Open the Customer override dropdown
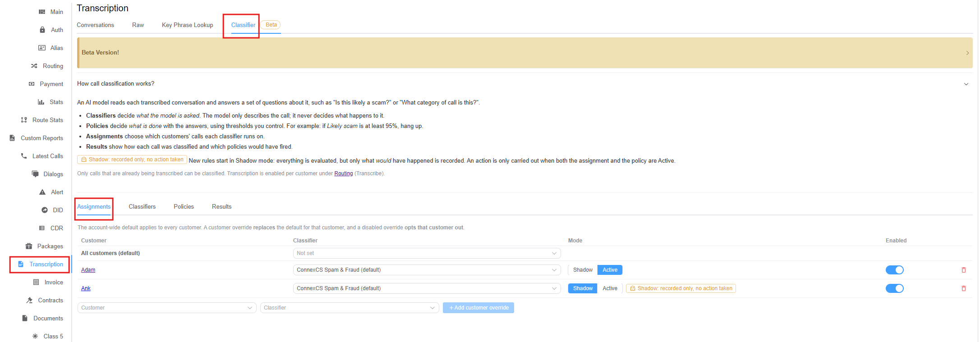 click(167, 308)
